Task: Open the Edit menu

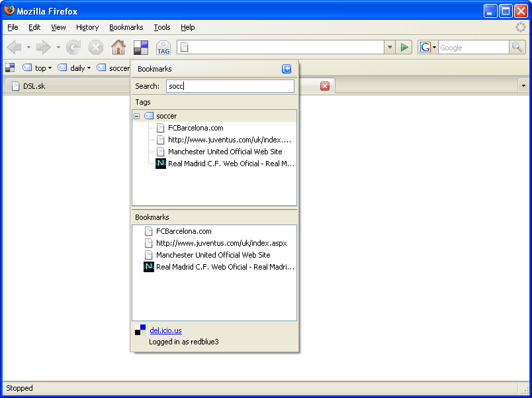Action: tap(34, 27)
